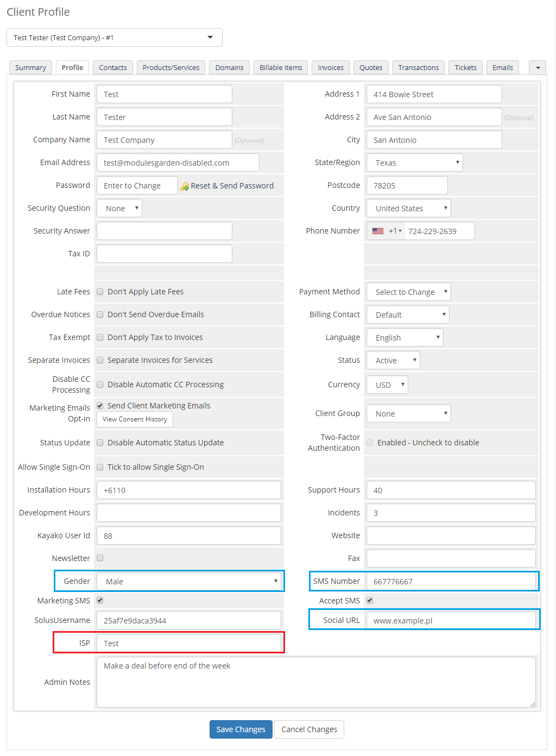Open Billing Contact dropdown
The width and height of the screenshot is (556, 756).
(408, 314)
